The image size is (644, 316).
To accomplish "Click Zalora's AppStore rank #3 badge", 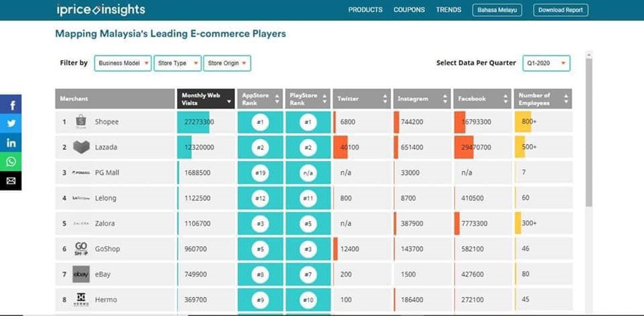I will [260, 223].
